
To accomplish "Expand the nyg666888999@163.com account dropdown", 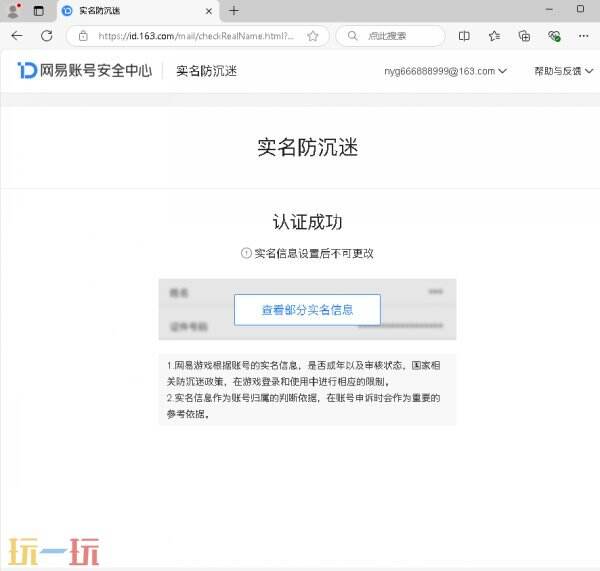I will coord(445,71).
